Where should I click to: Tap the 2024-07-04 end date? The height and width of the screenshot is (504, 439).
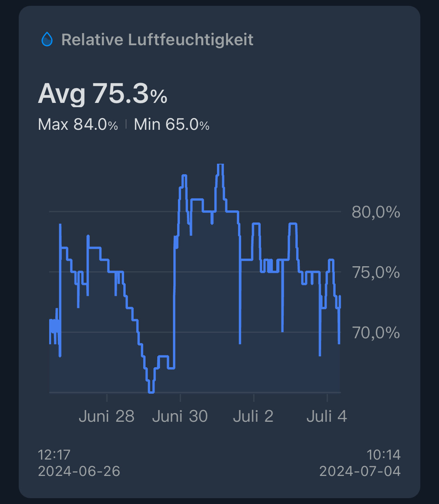pos(360,471)
